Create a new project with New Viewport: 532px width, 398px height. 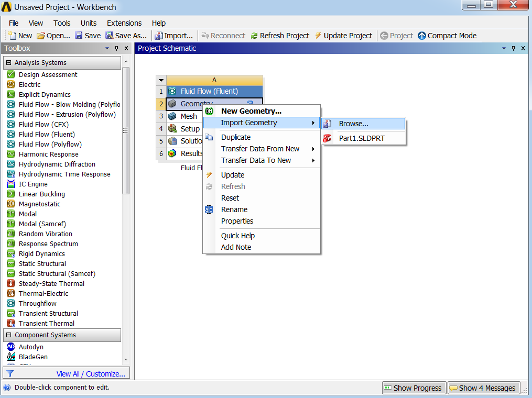click(20, 36)
